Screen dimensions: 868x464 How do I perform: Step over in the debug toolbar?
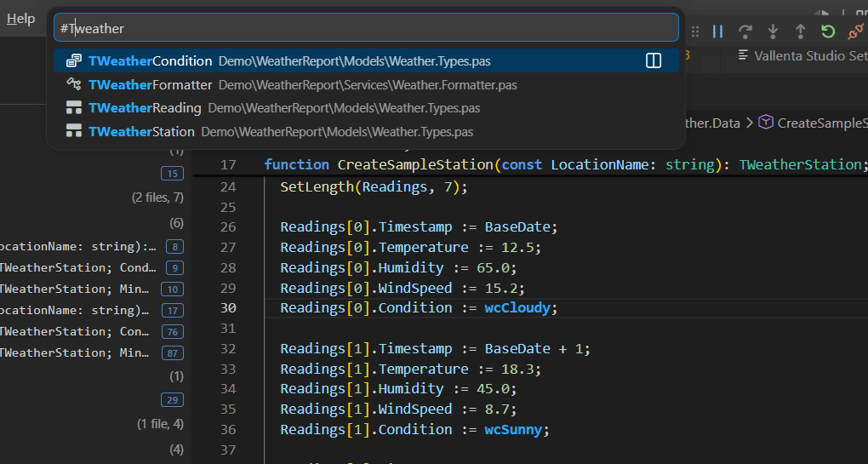pyautogui.click(x=745, y=32)
